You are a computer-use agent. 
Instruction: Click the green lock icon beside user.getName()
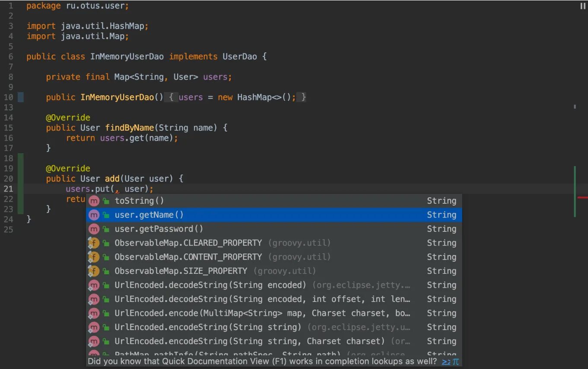106,215
